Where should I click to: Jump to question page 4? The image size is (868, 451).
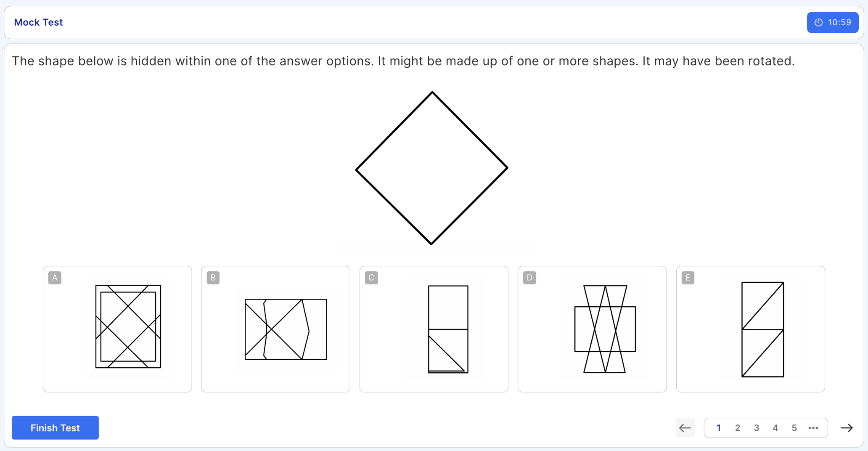pos(775,428)
